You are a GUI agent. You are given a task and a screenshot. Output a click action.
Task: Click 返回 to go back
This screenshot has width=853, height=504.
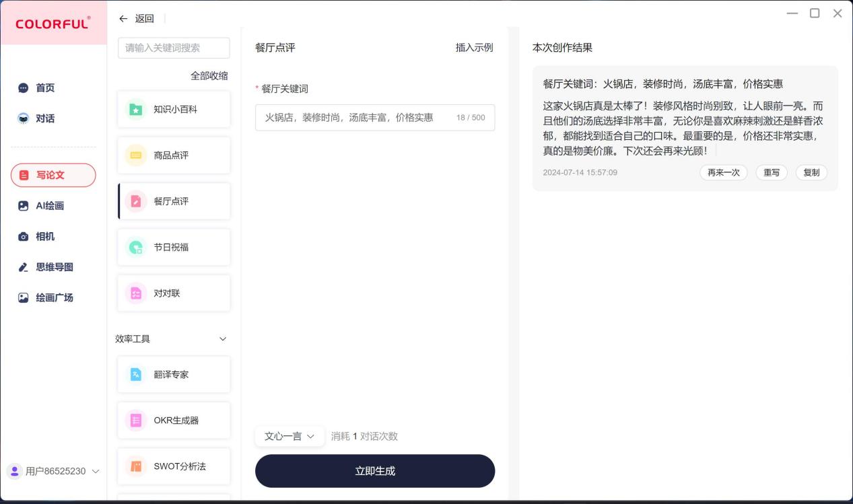pyautogui.click(x=144, y=19)
